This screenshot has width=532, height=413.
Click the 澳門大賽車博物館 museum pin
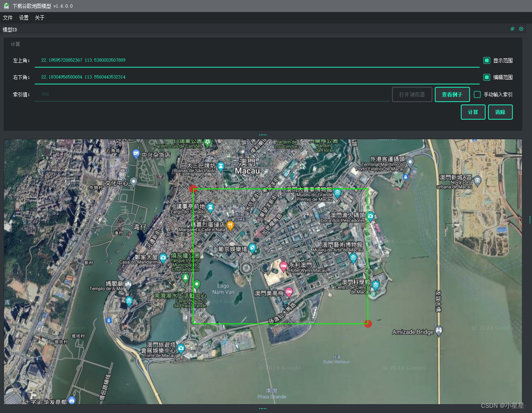338,194
